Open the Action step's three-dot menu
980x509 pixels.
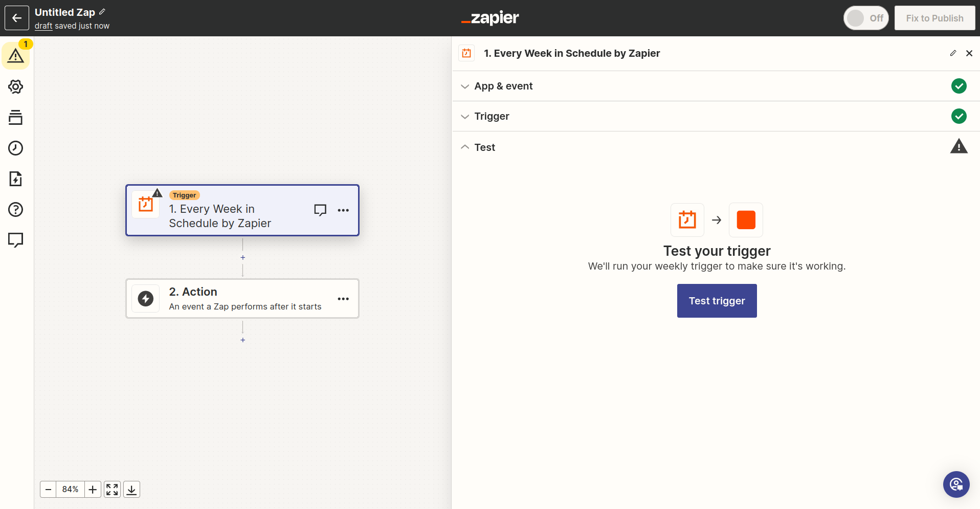tap(343, 299)
